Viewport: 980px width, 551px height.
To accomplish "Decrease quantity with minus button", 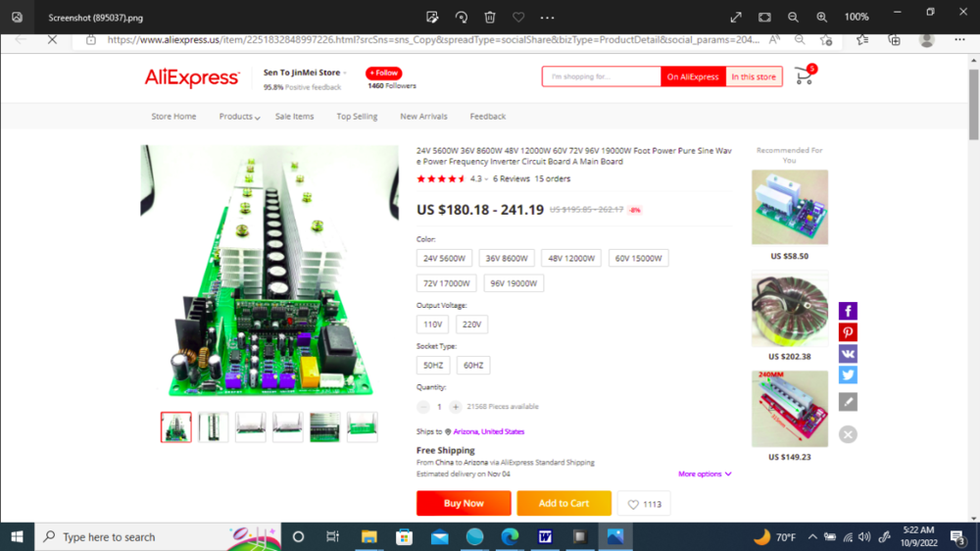I will (x=423, y=407).
